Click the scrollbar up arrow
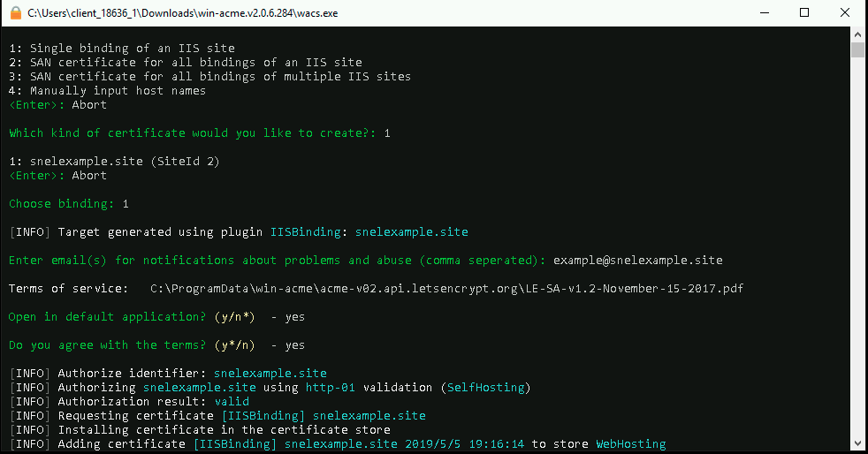The height and width of the screenshot is (454, 868). point(857,34)
